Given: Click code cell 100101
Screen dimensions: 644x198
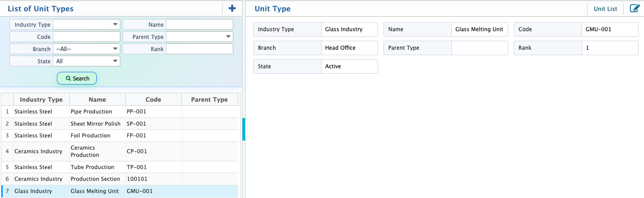Looking at the screenshot, I should click(x=153, y=179).
